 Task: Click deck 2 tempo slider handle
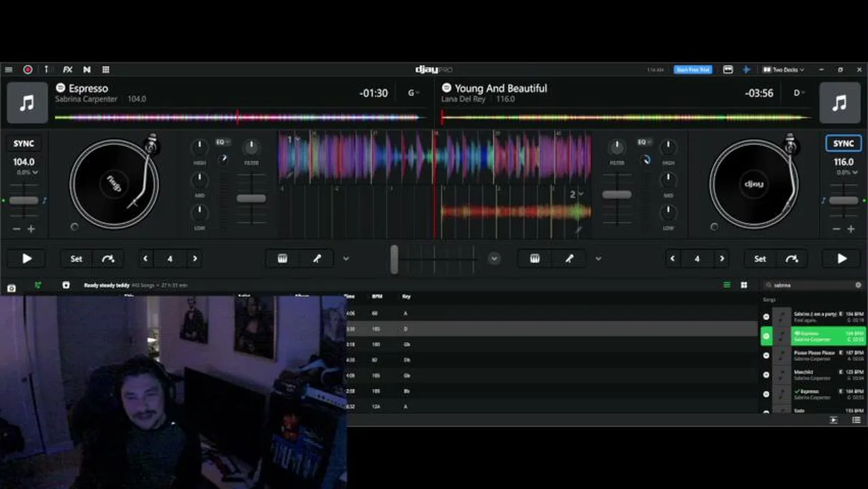pos(844,200)
